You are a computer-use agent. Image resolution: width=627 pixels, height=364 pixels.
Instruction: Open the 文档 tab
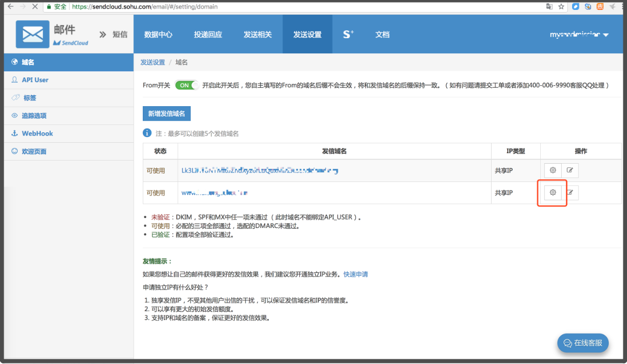382,35
